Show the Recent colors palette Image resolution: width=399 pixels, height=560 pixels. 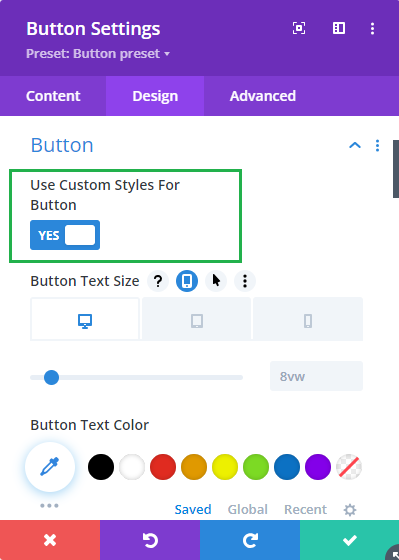(x=305, y=509)
